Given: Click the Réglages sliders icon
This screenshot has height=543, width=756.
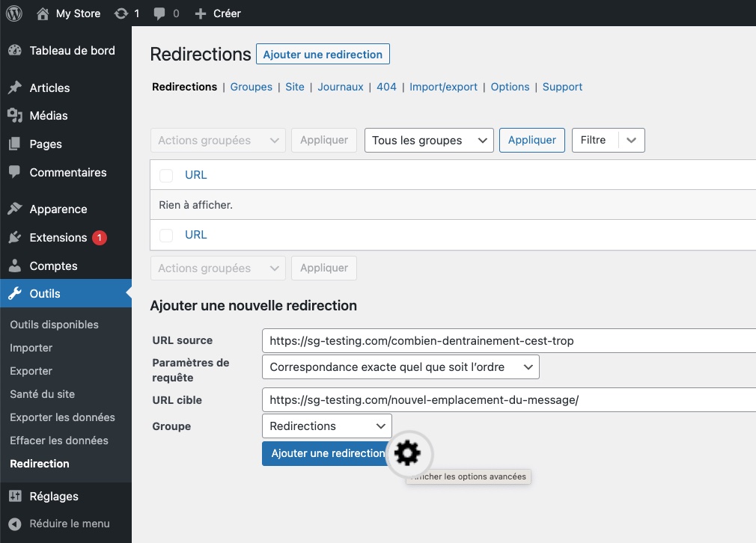Looking at the screenshot, I should click(15, 496).
